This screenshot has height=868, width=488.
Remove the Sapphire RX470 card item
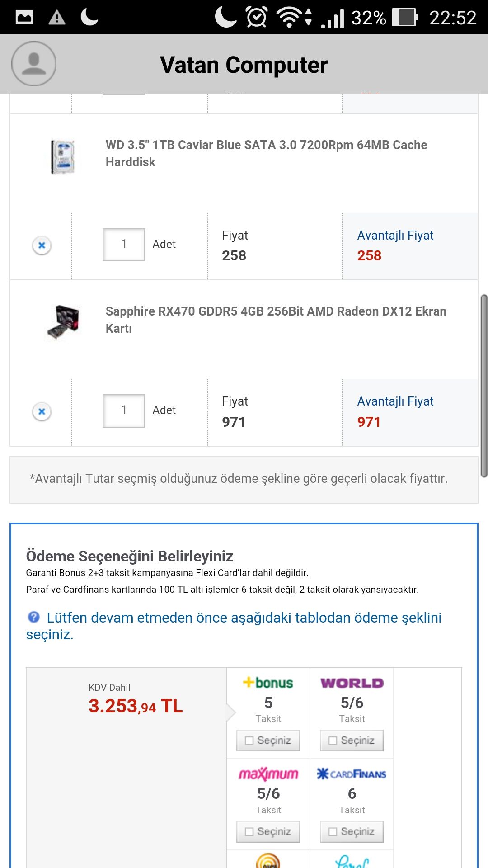point(42,412)
